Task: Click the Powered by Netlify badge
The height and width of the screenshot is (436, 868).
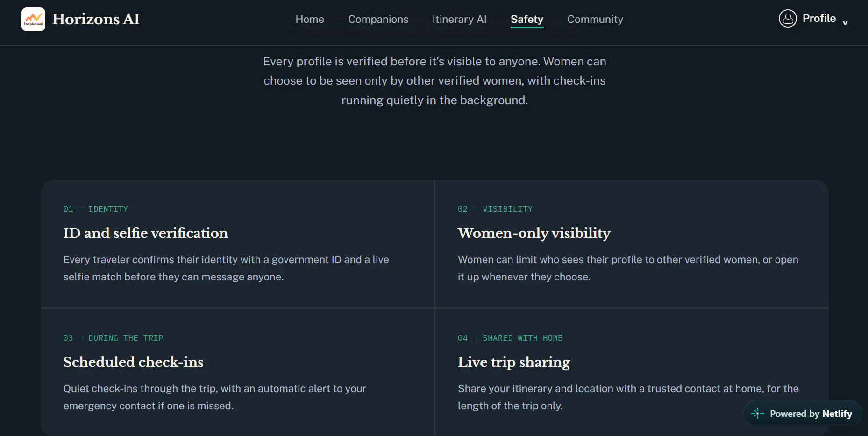Action: click(803, 414)
